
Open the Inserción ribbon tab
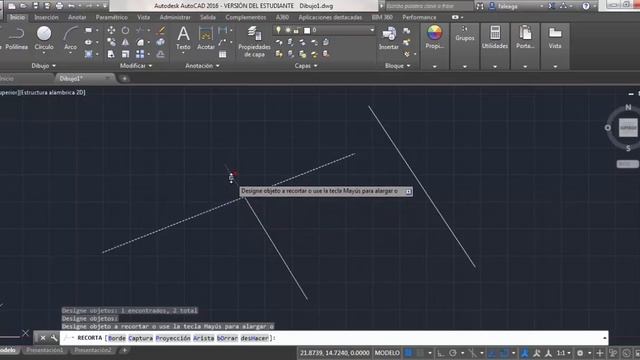pos(46,18)
